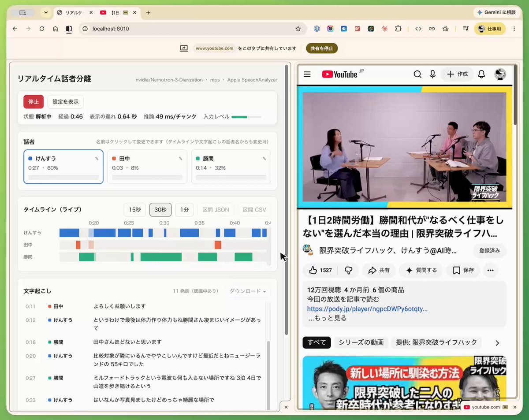Select the シリーズの動画 filter chip
The image size is (529, 420).
[361, 342]
